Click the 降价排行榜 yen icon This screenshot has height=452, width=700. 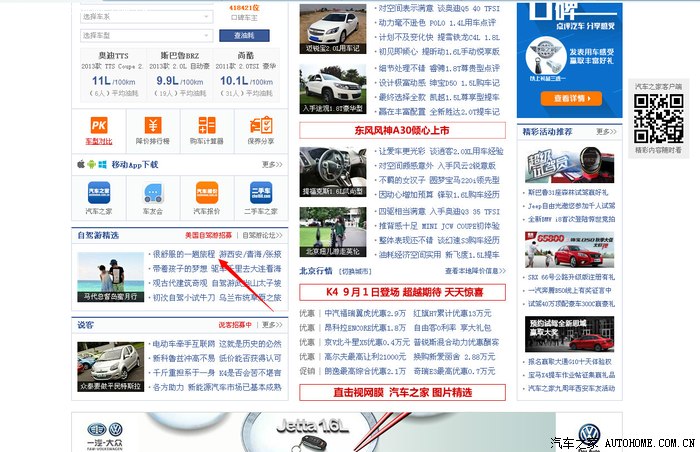coord(153,126)
